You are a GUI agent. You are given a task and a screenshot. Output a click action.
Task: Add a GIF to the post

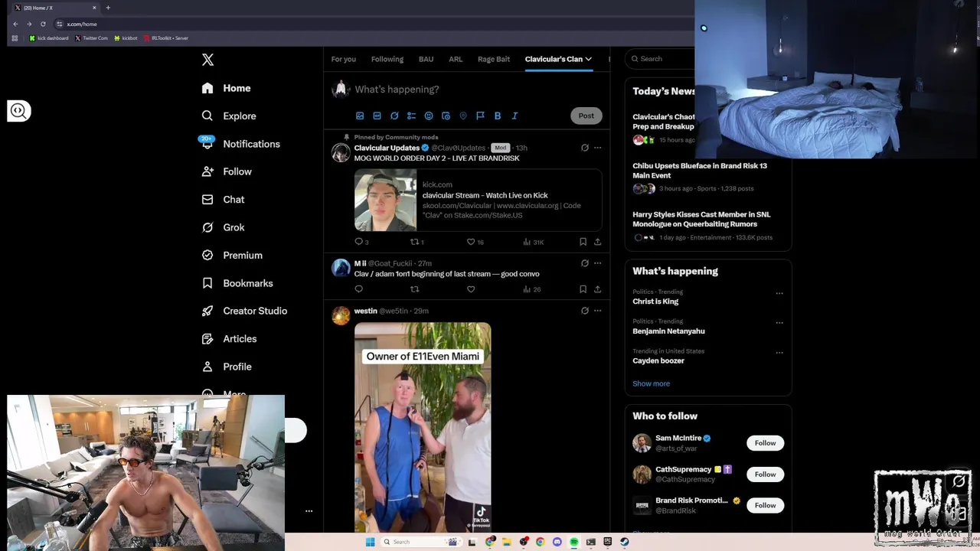pos(377,116)
